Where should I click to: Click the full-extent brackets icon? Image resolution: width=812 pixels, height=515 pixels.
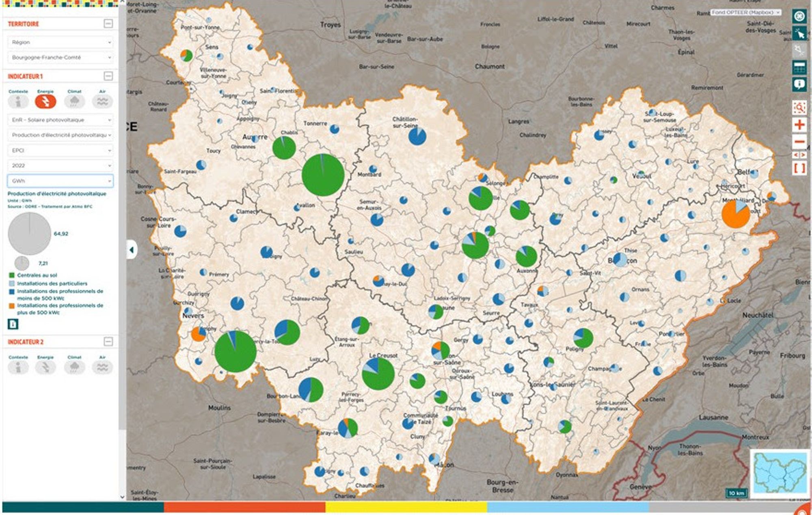point(799,168)
